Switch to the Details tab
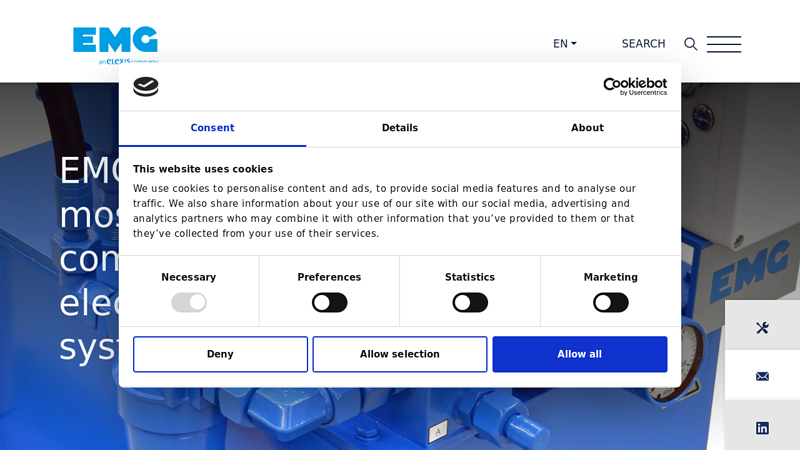The image size is (800, 450). coord(400,128)
